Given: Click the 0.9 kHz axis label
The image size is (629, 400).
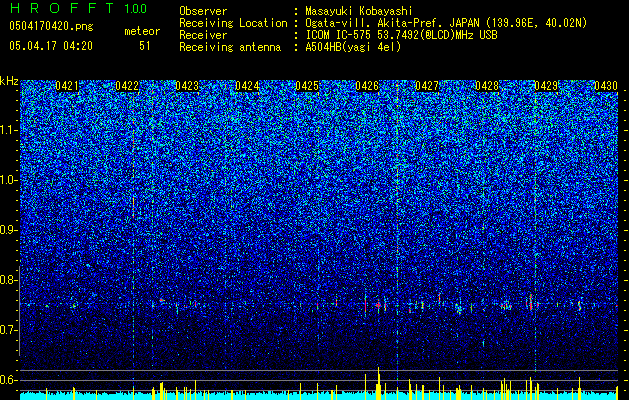Looking at the screenshot, I should click(x=9, y=230).
